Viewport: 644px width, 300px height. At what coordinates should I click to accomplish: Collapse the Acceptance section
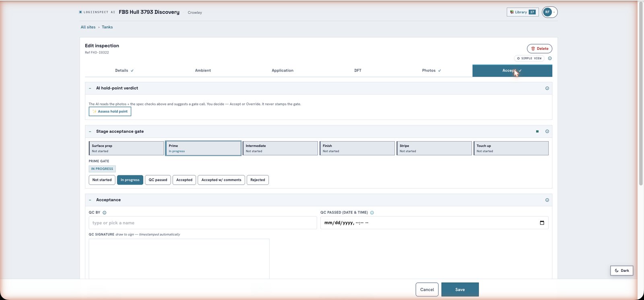90,200
